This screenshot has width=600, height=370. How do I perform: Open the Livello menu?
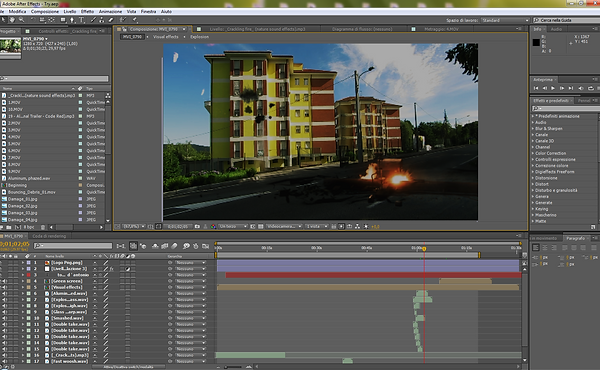[70, 11]
